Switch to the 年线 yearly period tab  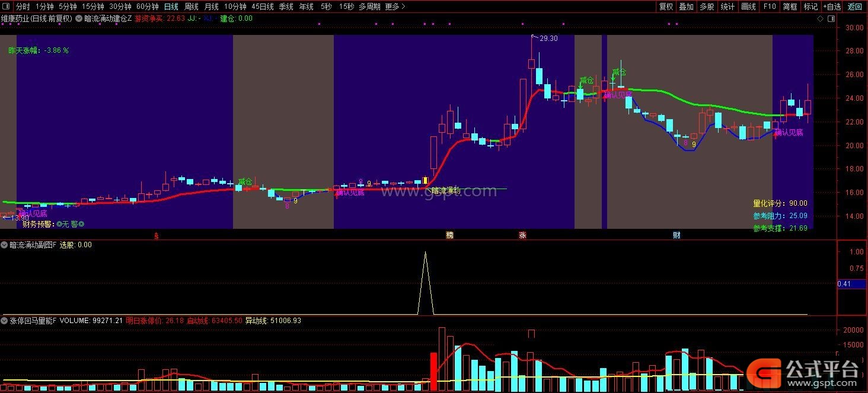(307, 7)
